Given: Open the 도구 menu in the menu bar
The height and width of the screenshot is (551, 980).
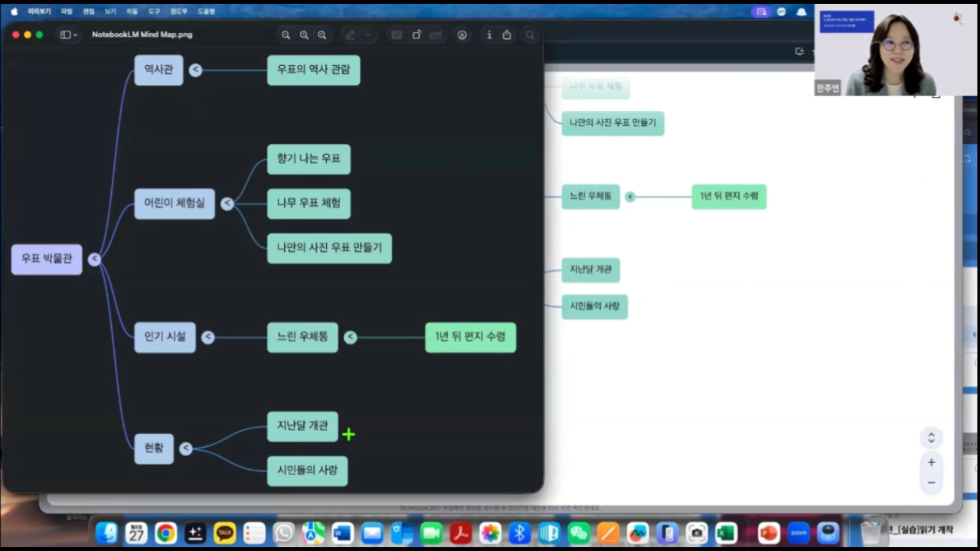Looking at the screenshot, I should 154,11.
